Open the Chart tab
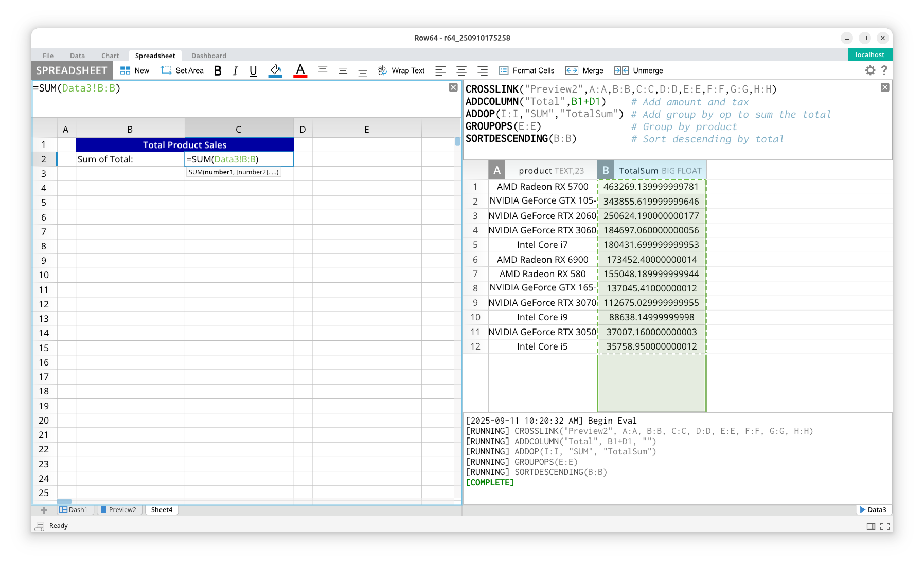The image size is (924, 566). [x=110, y=56]
